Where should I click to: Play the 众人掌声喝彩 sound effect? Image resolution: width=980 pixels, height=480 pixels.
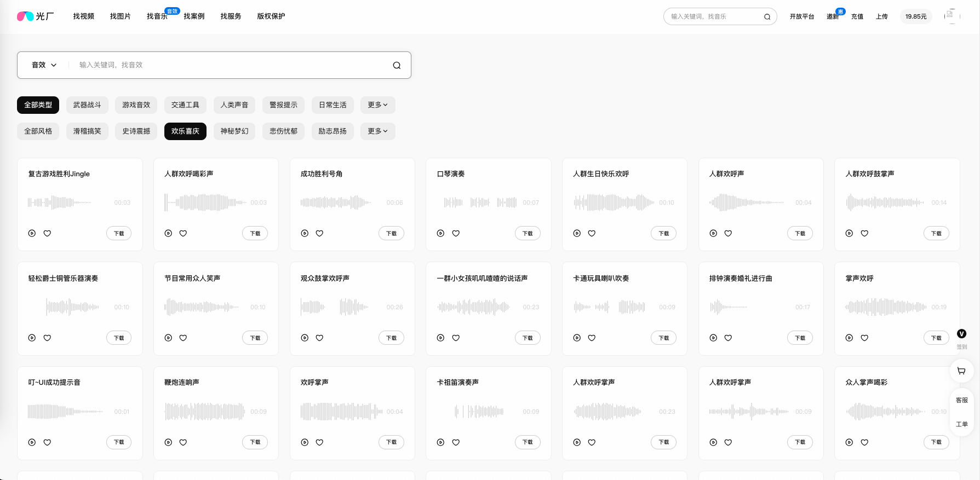(849, 442)
